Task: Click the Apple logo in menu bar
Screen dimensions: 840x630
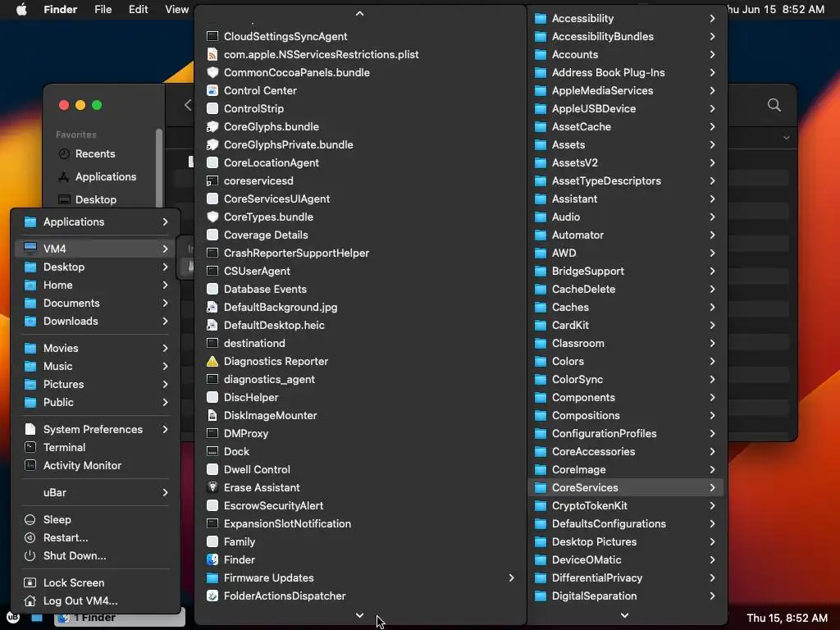Action: tap(21, 9)
